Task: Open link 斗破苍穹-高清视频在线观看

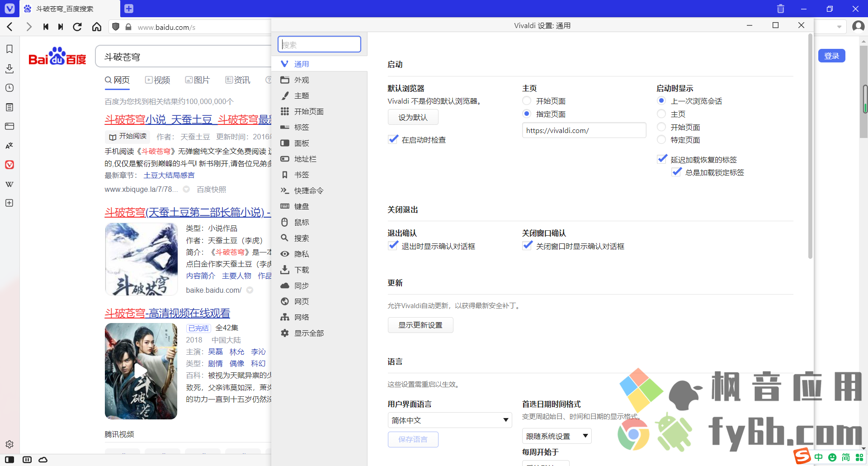Action: 167,313
